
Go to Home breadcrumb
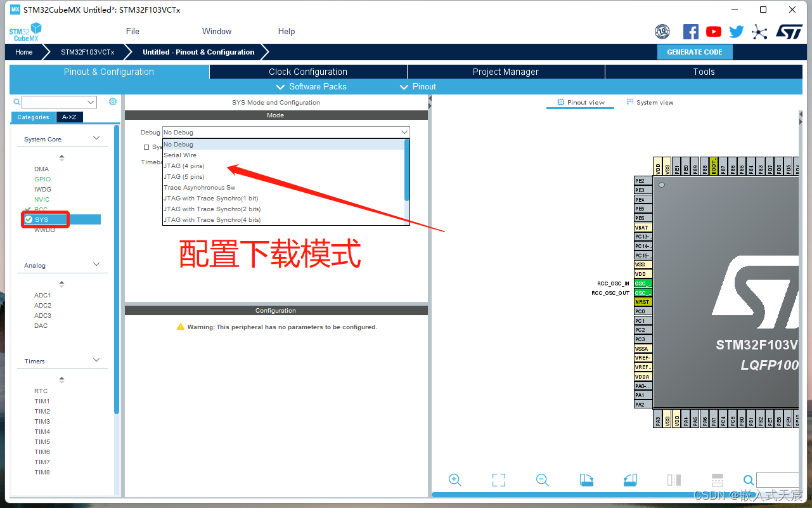coord(24,52)
